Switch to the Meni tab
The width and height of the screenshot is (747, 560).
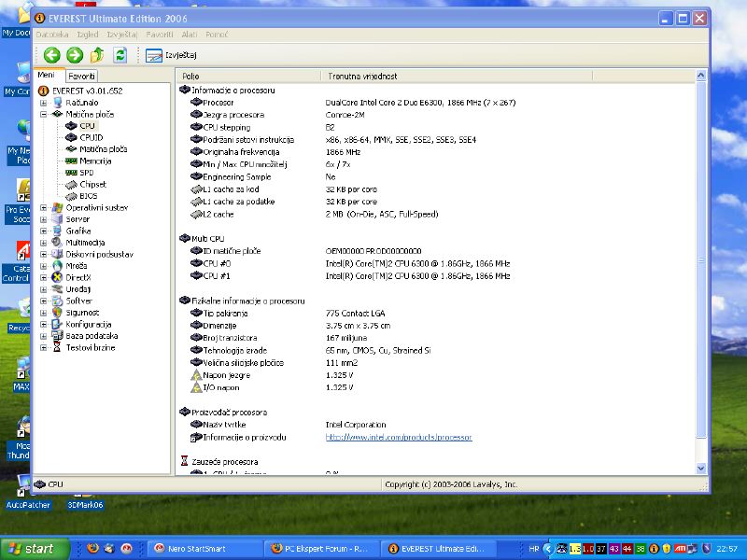tap(46, 75)
